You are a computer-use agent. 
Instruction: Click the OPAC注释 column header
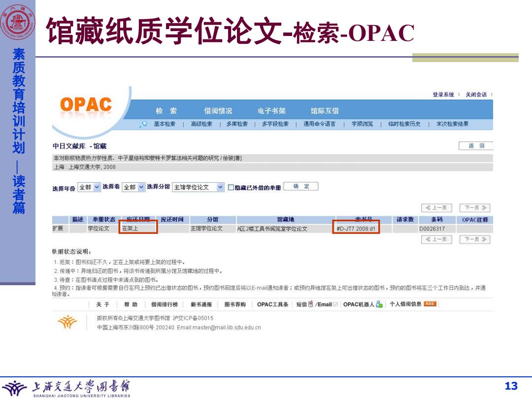[475, 220]
